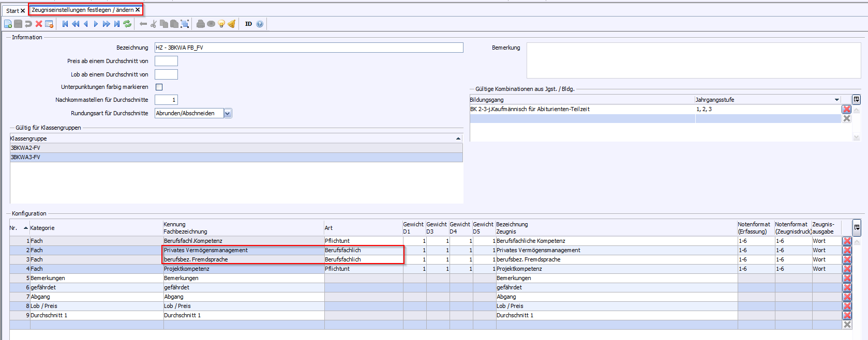Open Rundungsart für Durchschnitte dropdown
The height and width of the screenshot is (340, 868).
(228, 113)
